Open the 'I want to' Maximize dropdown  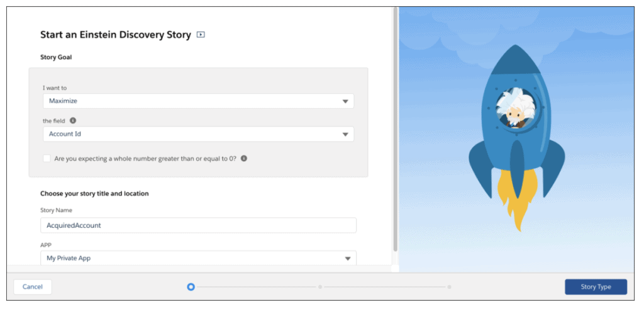(x=198, y=101)
